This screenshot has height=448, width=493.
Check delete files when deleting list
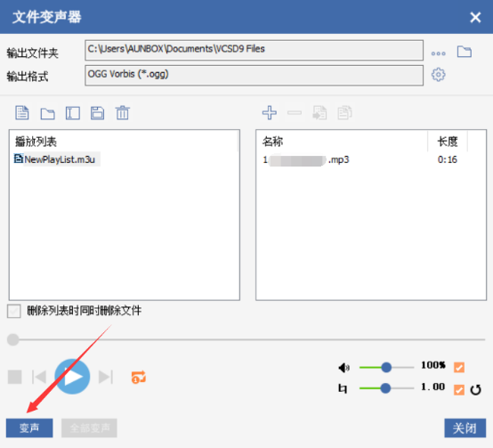pyautogui.click(x=14, y=311)
